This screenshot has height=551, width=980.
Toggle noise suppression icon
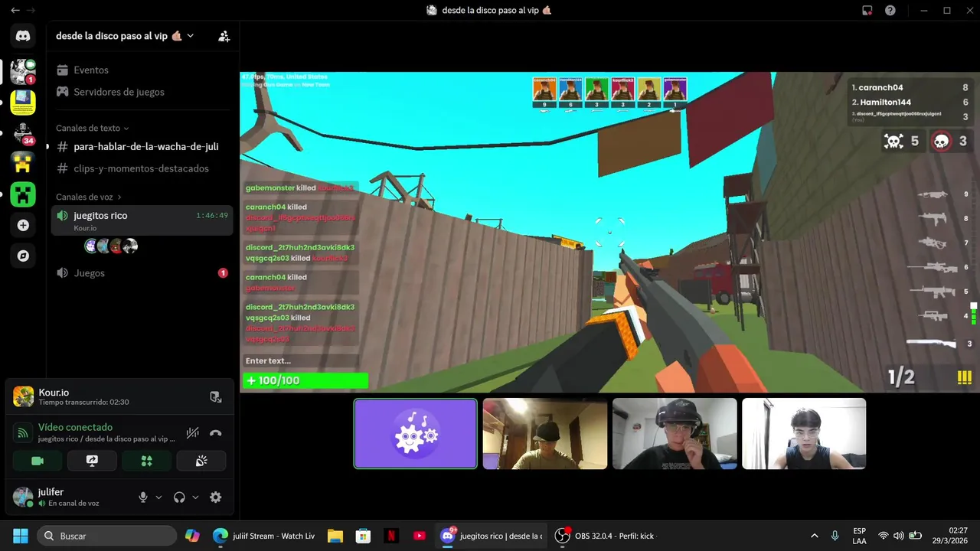192,433
